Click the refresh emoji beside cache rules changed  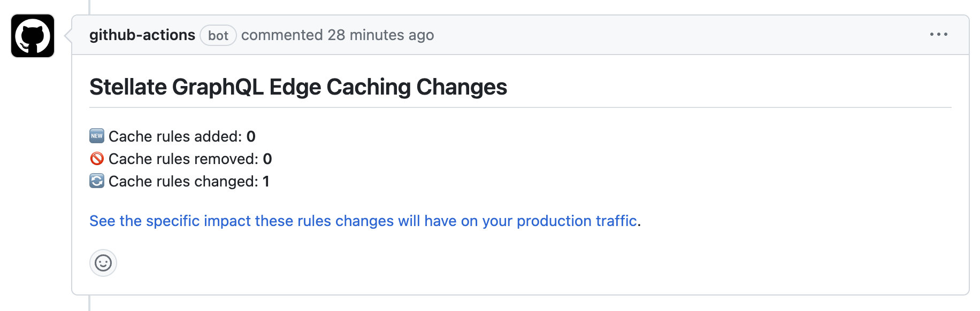[x=96, y=181]
